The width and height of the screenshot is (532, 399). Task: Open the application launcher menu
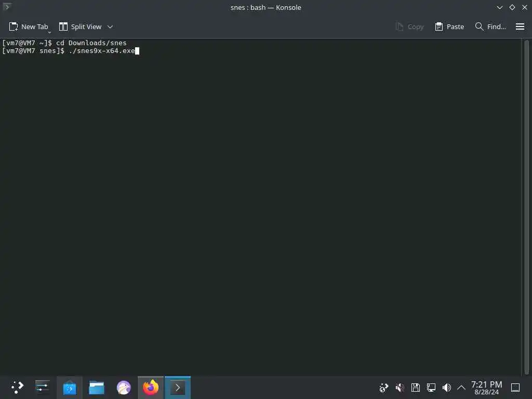point(17,388)
